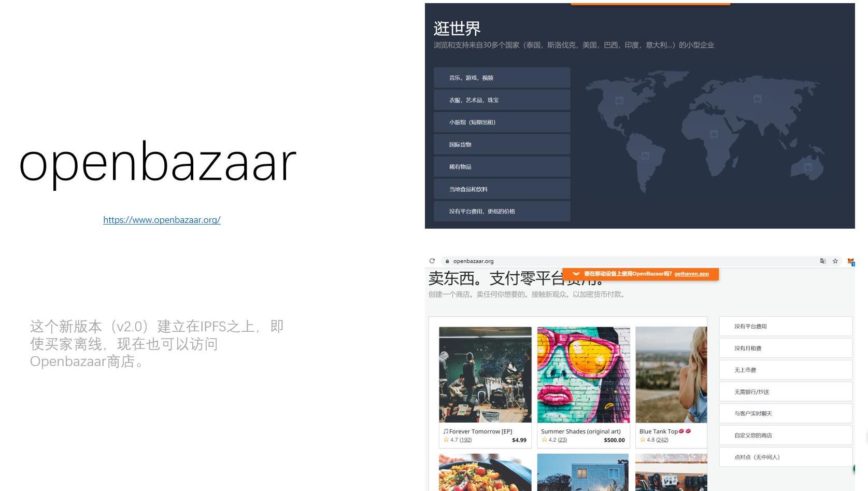Screen dimensions: 868x491
Task: Click the 与客户实时聊天 feature button
Action: (x=786, y=414)
